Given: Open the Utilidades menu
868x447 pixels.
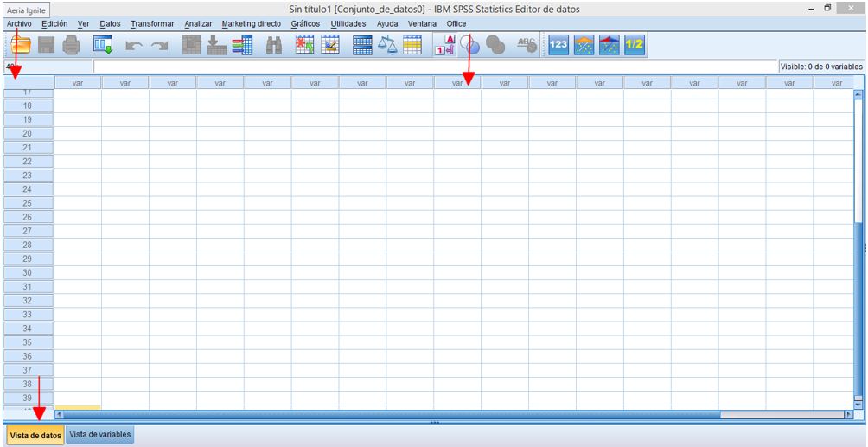Looking at the screenshot, I should [348, 24].
